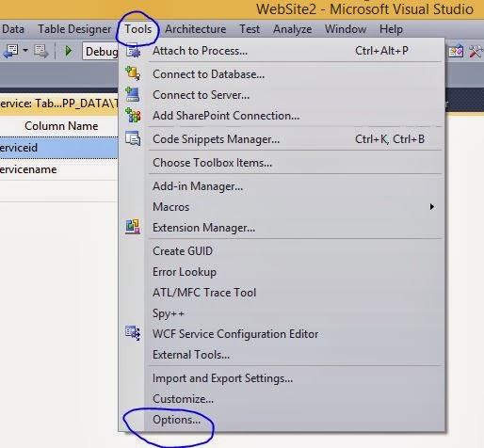The image size is (484, 448).
Task: Launch Error Lookup
Action: coord(282,272)
